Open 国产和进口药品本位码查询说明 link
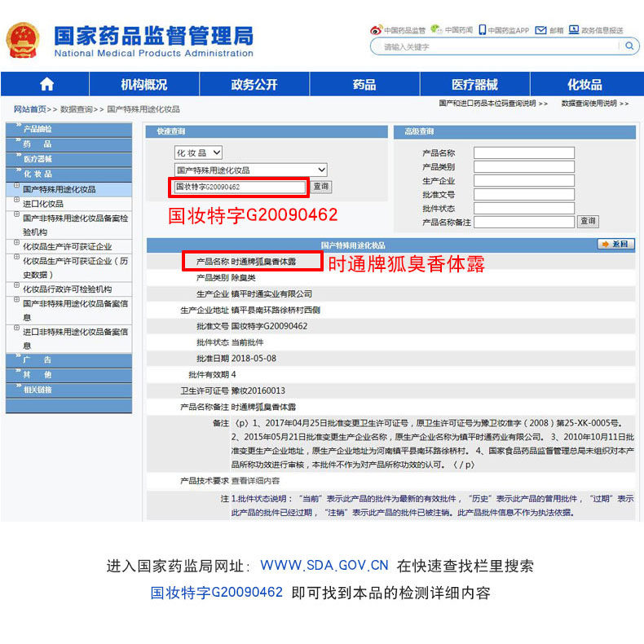The width and height of the screenshot is (644, 644). click(493, 103)
